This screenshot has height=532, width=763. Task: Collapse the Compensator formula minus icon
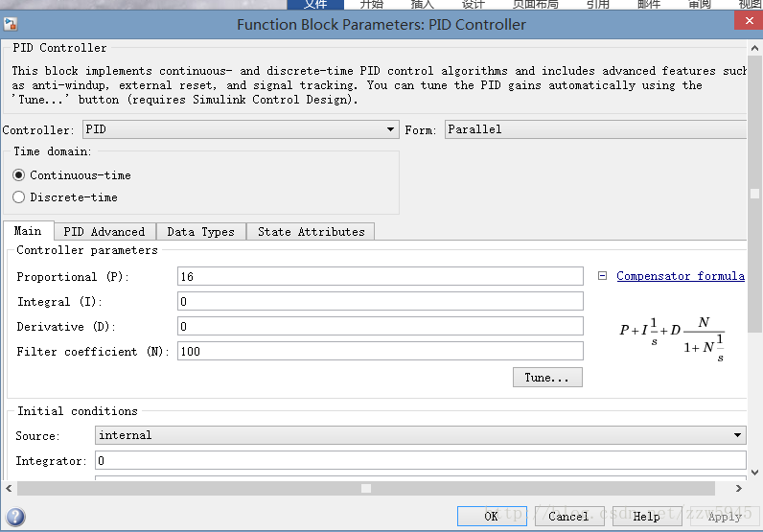click(x=602, y=276)
